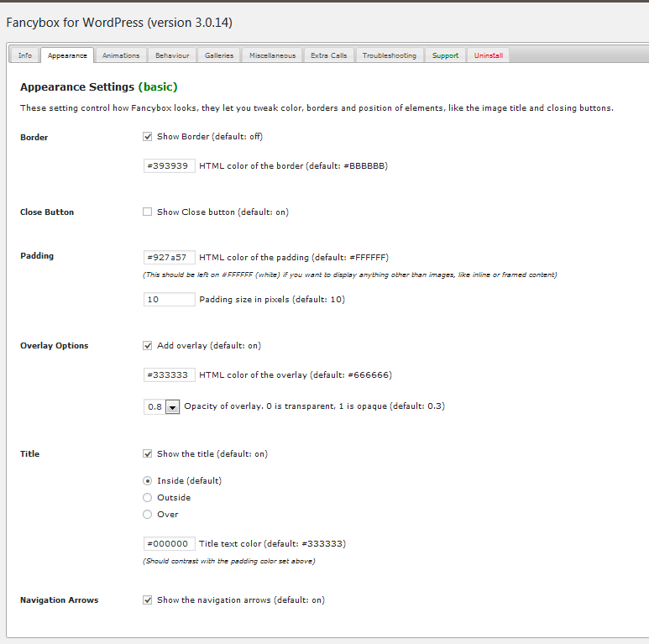Open the Behaviour tab
The image size is (649, 644).
[172, 55]
